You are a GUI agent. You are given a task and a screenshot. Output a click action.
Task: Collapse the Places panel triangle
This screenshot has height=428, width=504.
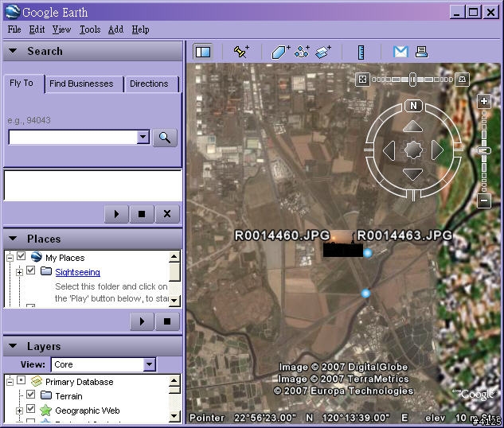[13, 239]
